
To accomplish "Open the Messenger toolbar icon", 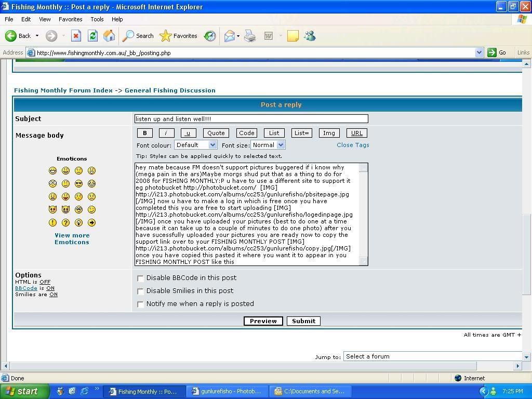I will (310, 36).
